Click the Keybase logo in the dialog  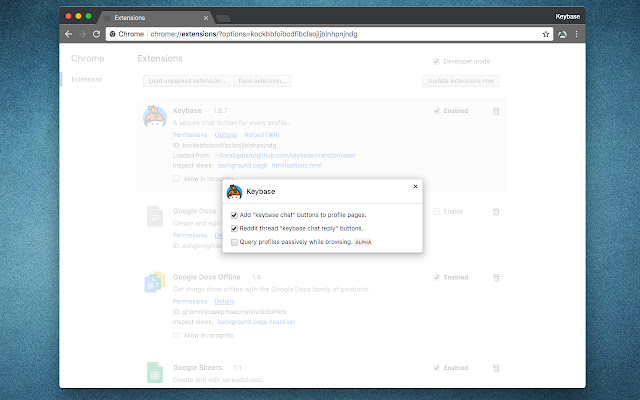234,191
